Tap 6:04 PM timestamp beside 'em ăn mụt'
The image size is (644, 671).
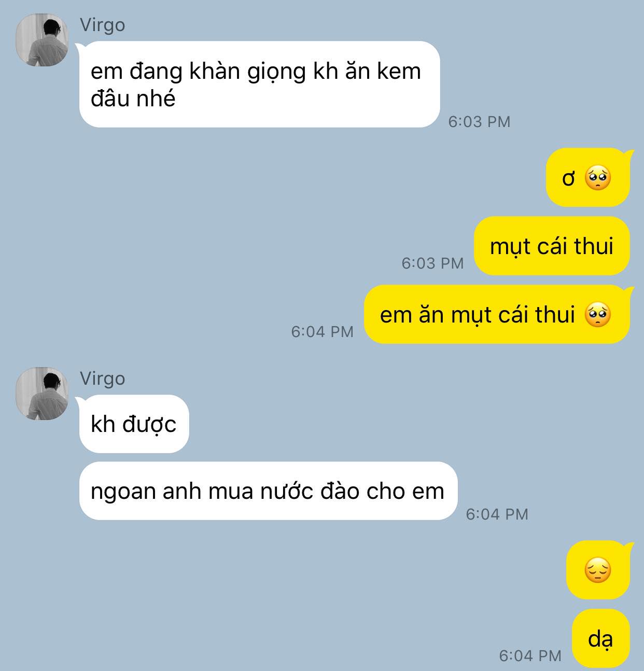point(323,332)
